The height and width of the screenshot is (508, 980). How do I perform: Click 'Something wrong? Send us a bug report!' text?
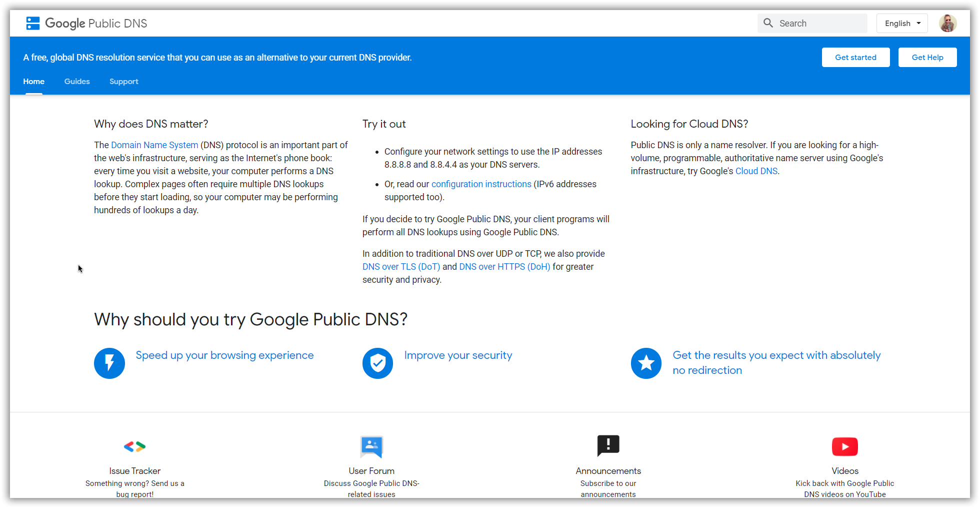point(135,488)
